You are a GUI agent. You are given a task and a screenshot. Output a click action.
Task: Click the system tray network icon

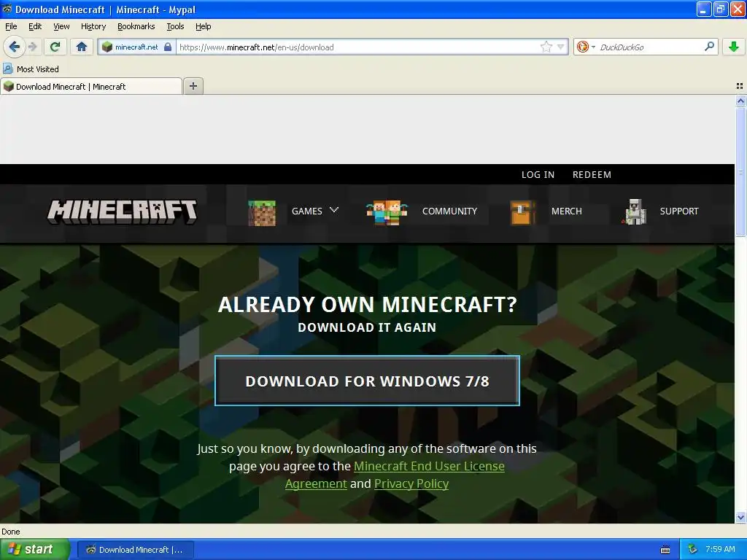tap(692, 550)
